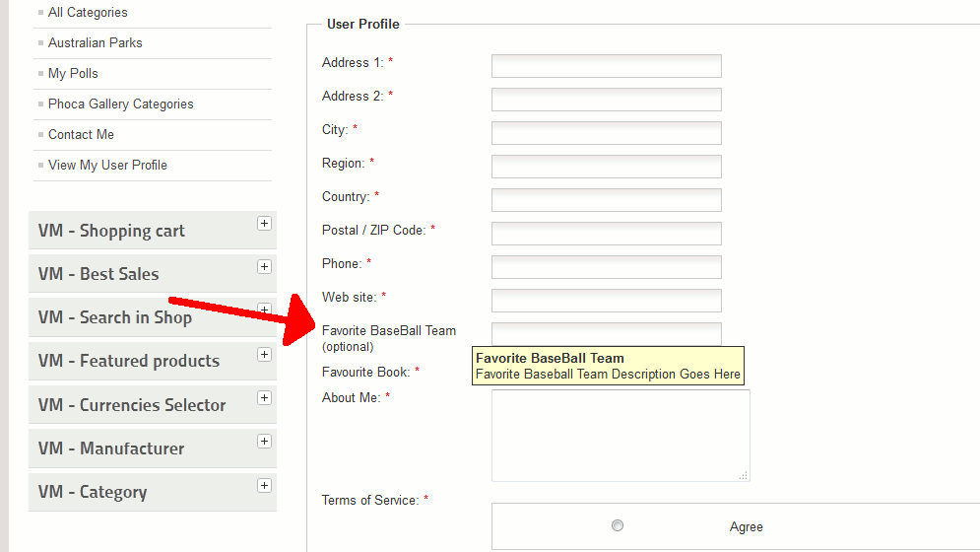
Task: Click plus icon beside VM - Featured products
Action: tap(264, 354)
